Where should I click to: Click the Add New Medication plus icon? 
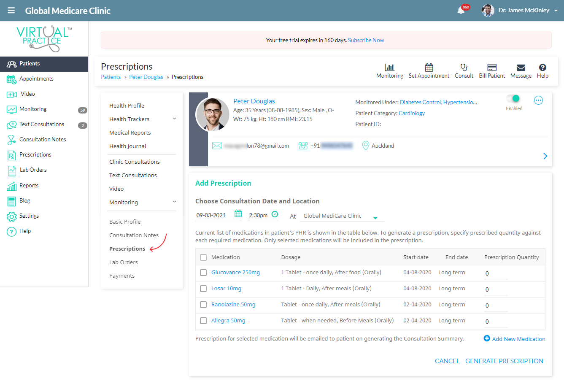pyautogui.click(x=487, y=338)
